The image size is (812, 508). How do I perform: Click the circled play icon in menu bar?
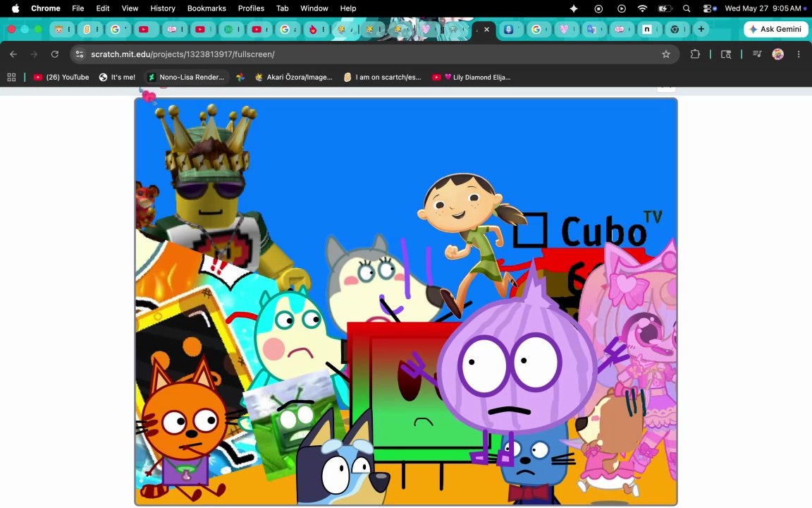point(622,8)
